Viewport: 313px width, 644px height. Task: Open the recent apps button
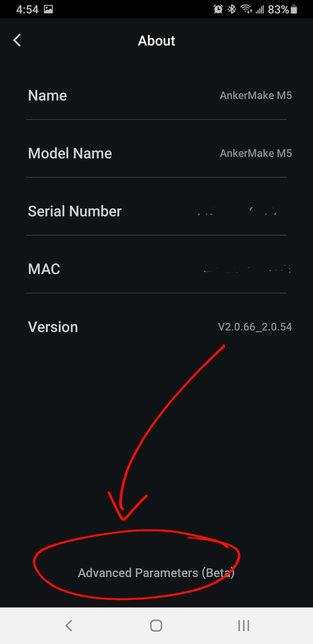point(244,626)
